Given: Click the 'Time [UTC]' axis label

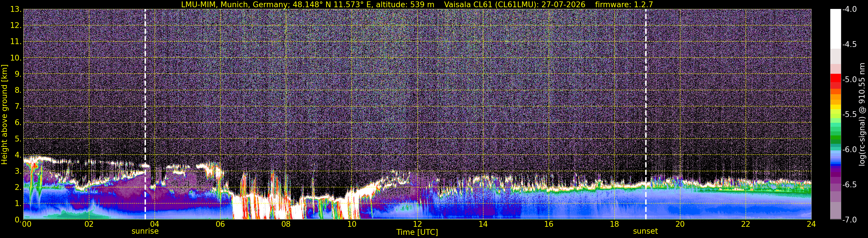Looking at the screenshot, I should [x=417, y=232].
